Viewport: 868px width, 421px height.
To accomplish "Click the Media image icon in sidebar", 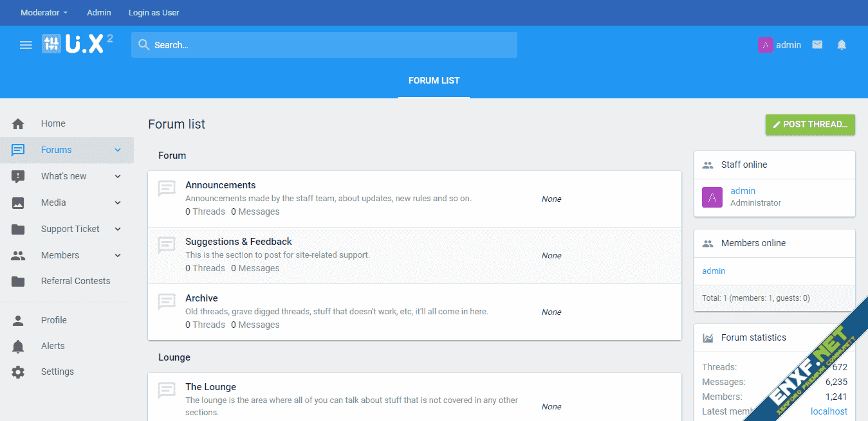I will pos(18,203).
